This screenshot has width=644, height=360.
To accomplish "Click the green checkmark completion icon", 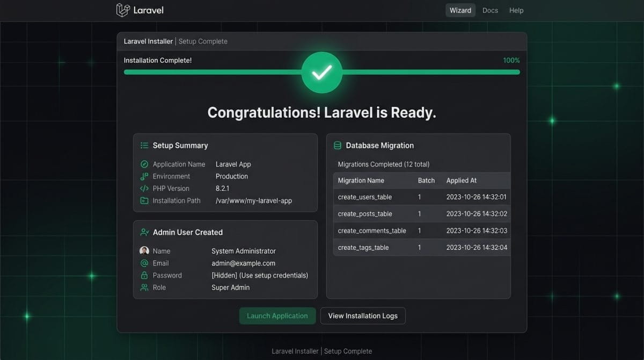I will point(322,73).
